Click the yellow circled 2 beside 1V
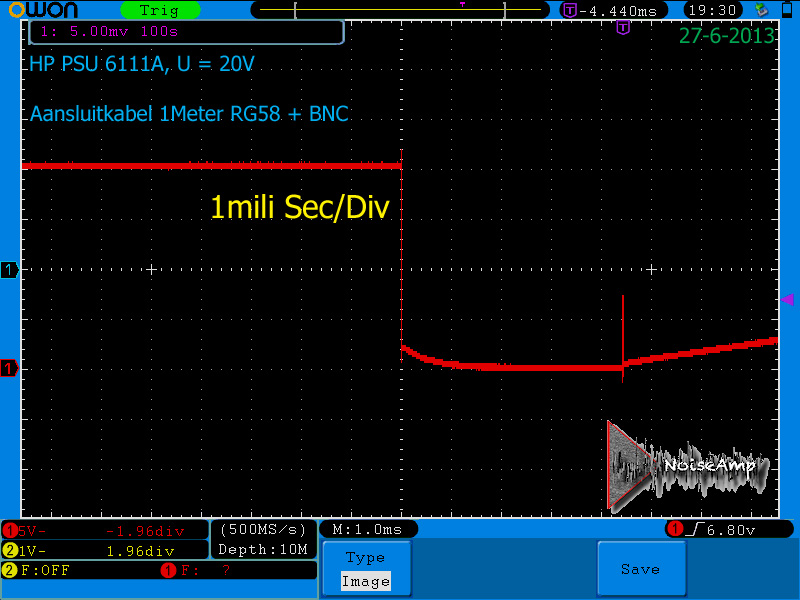Screen dimensions: 800x600 (x=10, y=551)
